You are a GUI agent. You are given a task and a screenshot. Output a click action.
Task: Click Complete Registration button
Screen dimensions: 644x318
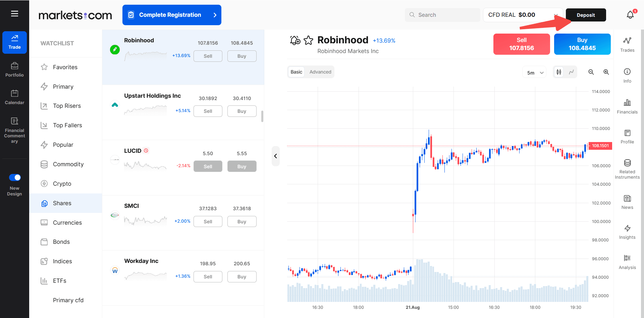(172, 15)
